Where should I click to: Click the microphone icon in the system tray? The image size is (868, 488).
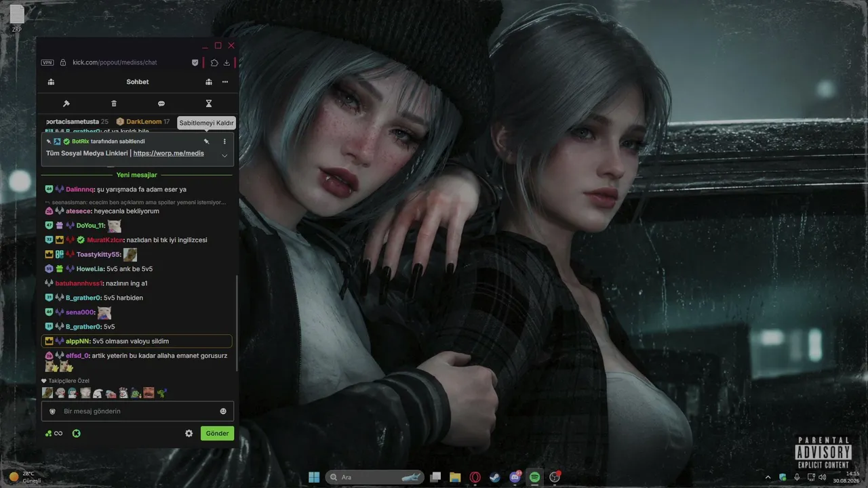tap(797, 477)
